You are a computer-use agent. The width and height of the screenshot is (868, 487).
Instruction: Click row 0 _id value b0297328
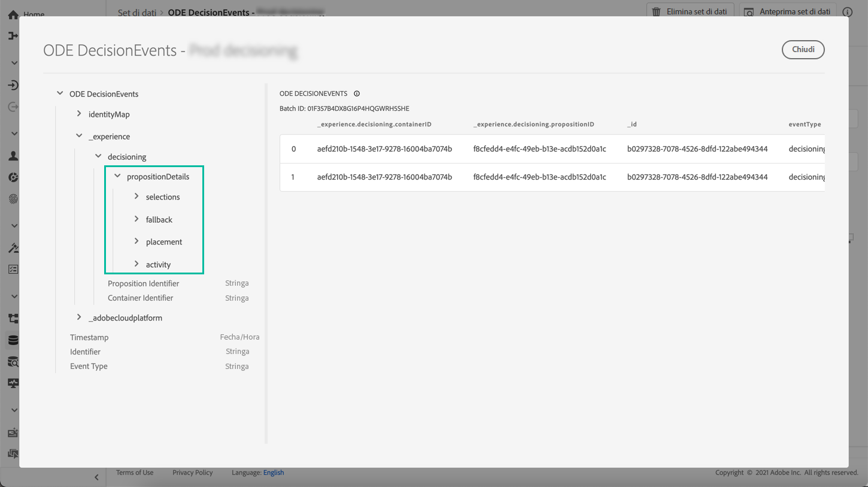click(x=697, y=149)
